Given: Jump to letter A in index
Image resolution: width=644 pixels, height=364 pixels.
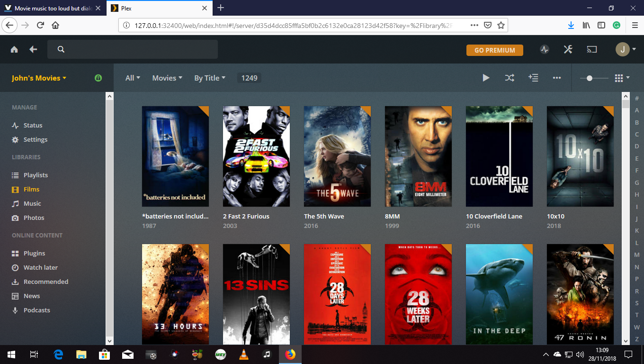Looking at the screenshot, I should tap(637, 110).
